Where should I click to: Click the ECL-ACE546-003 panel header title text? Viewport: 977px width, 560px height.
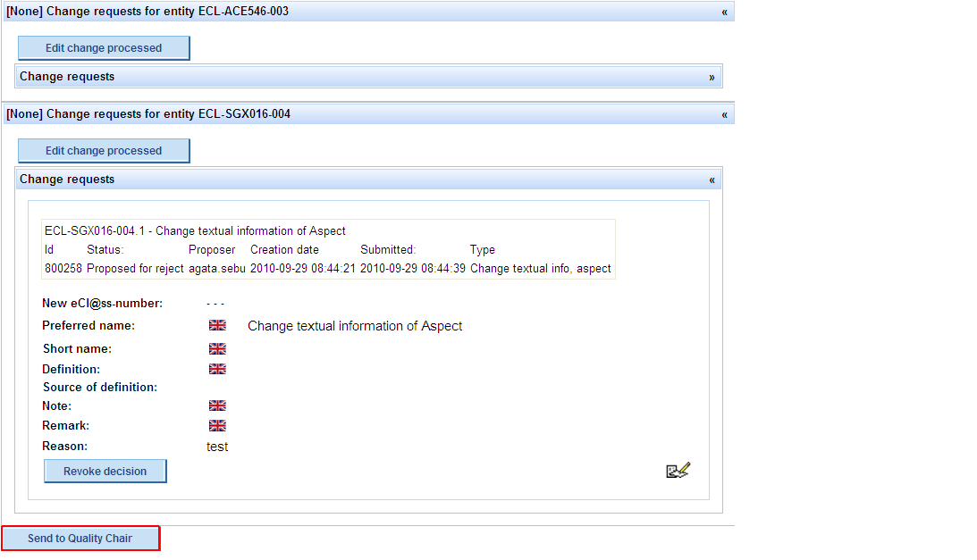click(x=147, y=12)
